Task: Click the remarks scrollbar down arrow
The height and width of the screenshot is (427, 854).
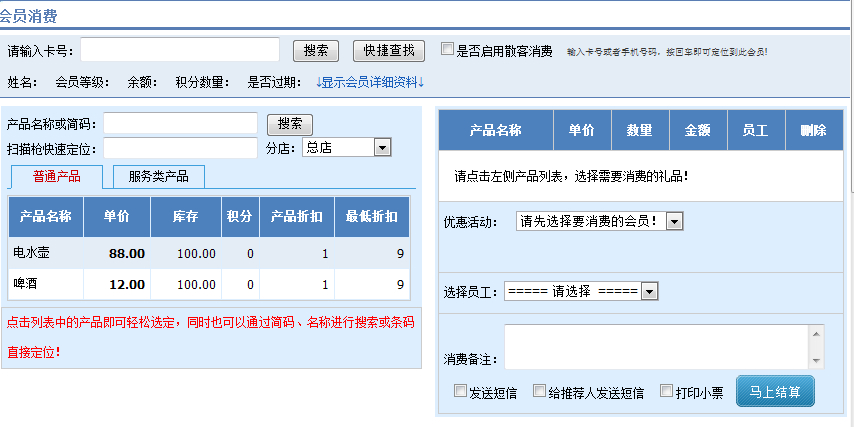Action: 816,361
